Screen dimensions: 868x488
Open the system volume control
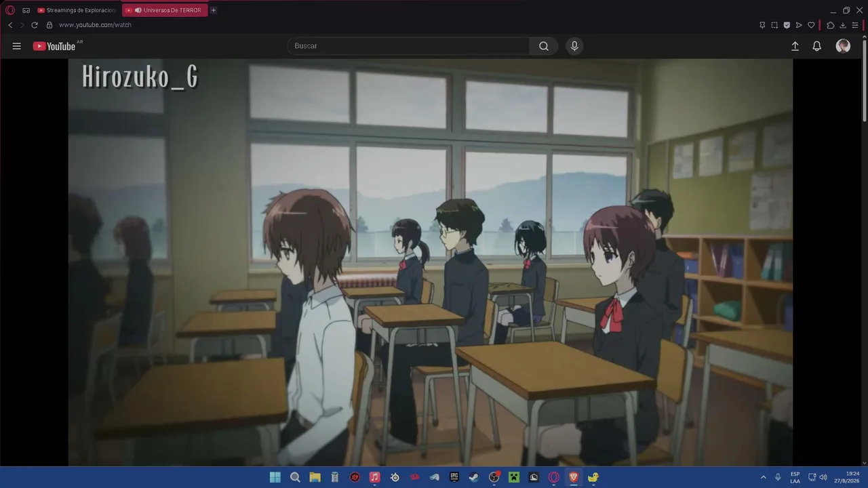pyautogui.click(x=823, y=477)
